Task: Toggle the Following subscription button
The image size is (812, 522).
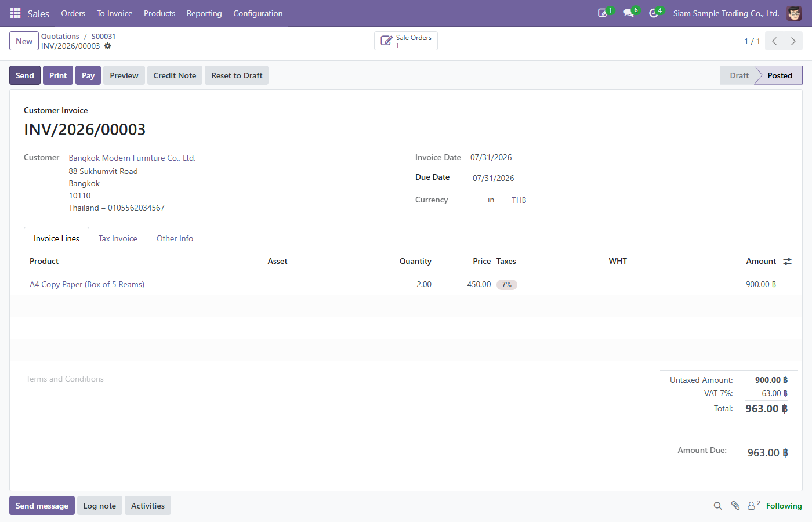Action: 784,506
